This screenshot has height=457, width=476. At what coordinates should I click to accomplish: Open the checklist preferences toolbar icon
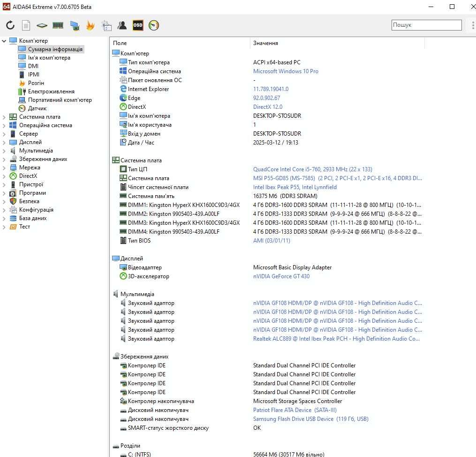pos(106,25)
